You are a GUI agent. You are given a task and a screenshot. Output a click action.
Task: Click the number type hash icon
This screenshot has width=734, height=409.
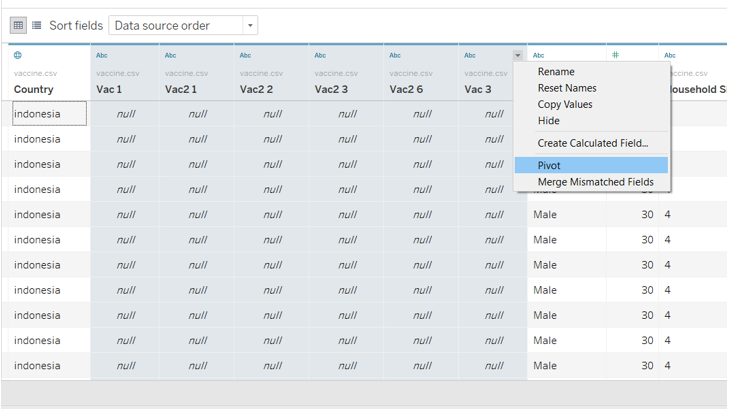coord(615,56)
